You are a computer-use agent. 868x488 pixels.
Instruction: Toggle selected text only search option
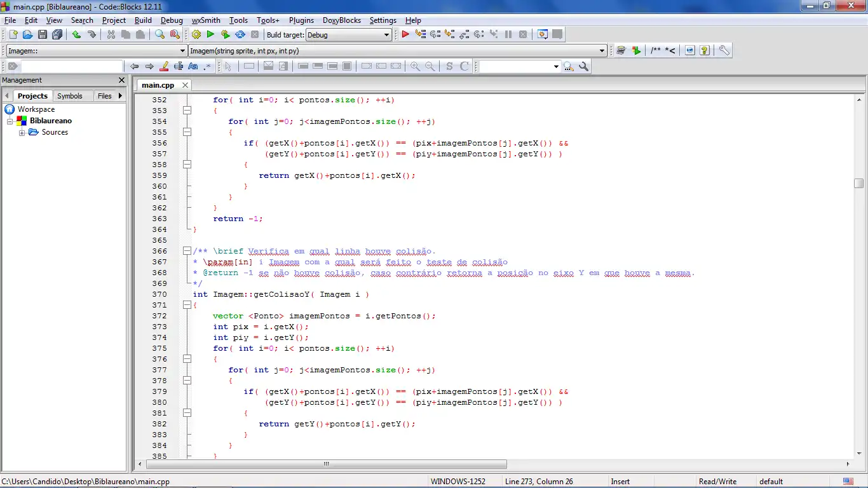tap(179, 66)
